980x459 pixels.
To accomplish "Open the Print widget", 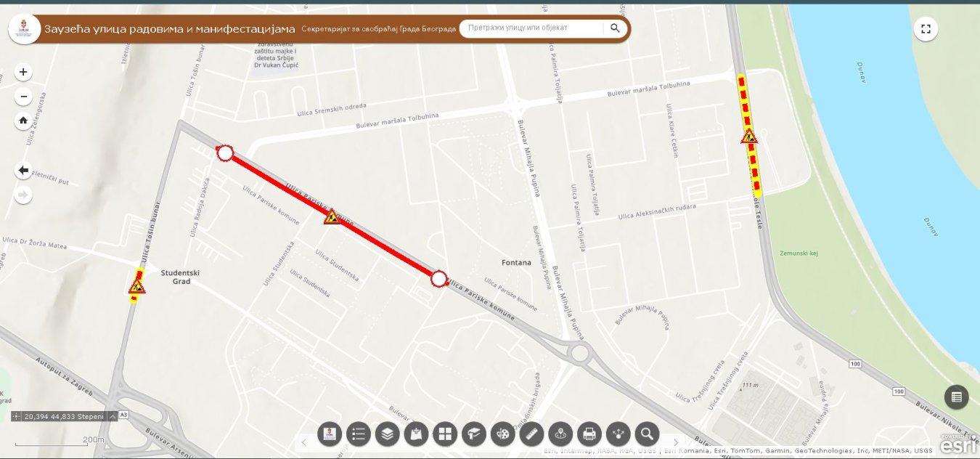I will click(589, 434).
